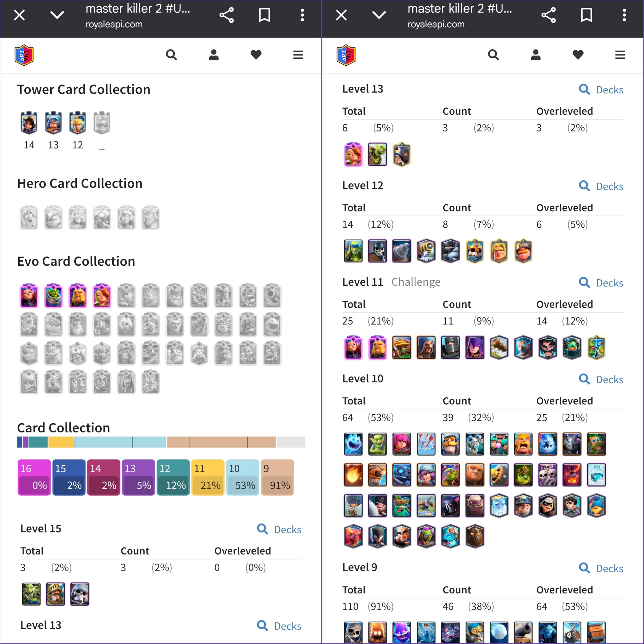Click the Goblin Drill card under Level 12
The height and width of the screenshot is (644, 644).
pos(402,251)
